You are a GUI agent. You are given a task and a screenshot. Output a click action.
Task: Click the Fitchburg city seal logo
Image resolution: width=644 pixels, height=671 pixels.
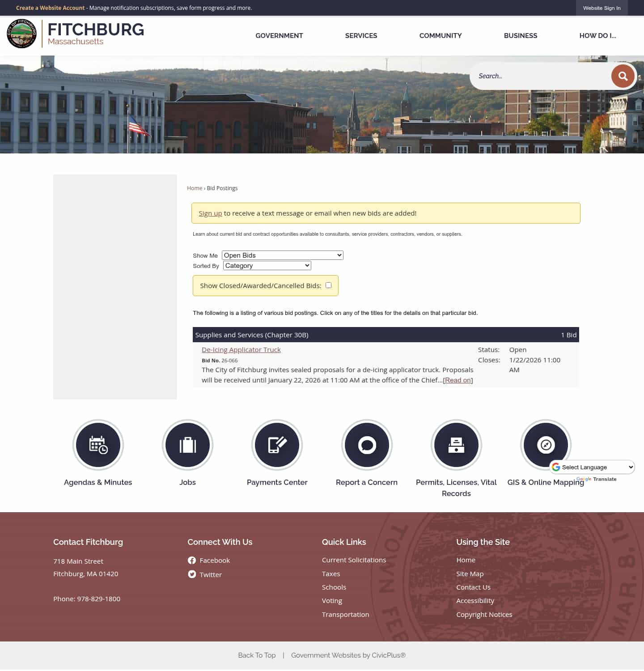point(21,34)
